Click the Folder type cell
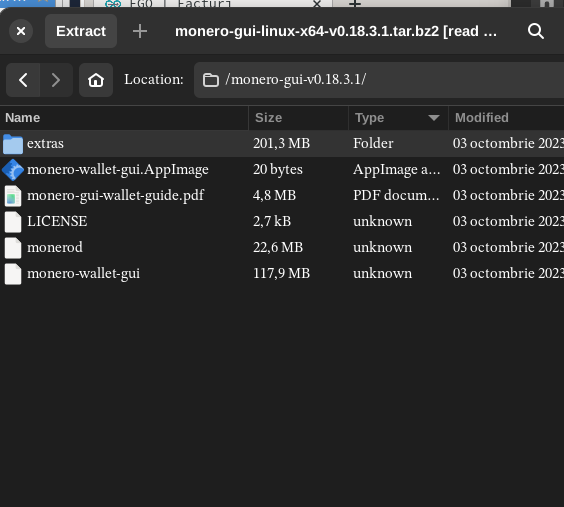The height and width of the screenshot is (507, 564). [x=373, y=143]
